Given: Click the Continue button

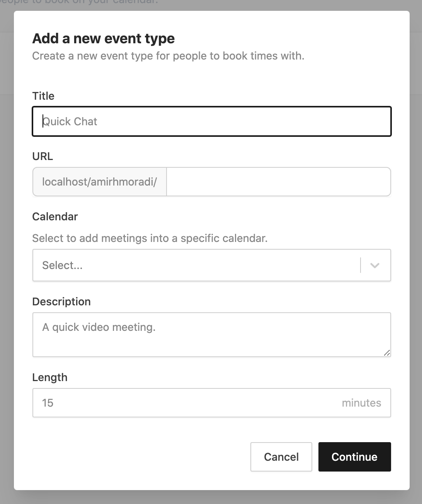Looking at the screenshot, I should [x=354, y=457].
